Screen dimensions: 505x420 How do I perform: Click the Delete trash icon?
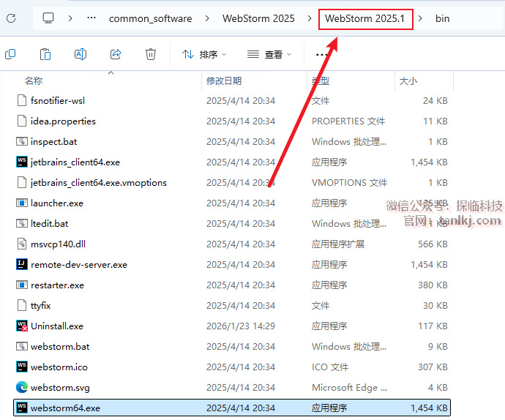tap(151, 54)
